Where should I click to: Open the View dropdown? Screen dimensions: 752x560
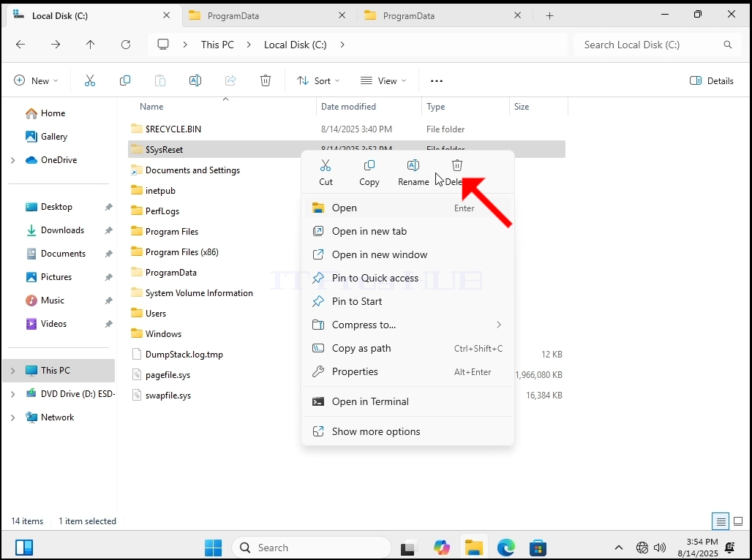pyautogui.click(x=383, y=80)
